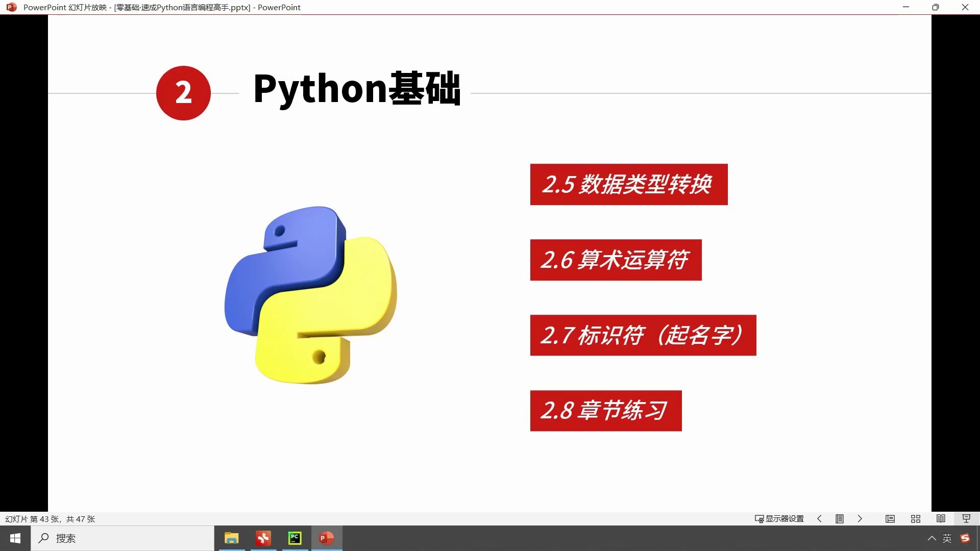Switch to PyCharm in taskbar
This screenshot has height=551, width=980.
coord(295,538)
